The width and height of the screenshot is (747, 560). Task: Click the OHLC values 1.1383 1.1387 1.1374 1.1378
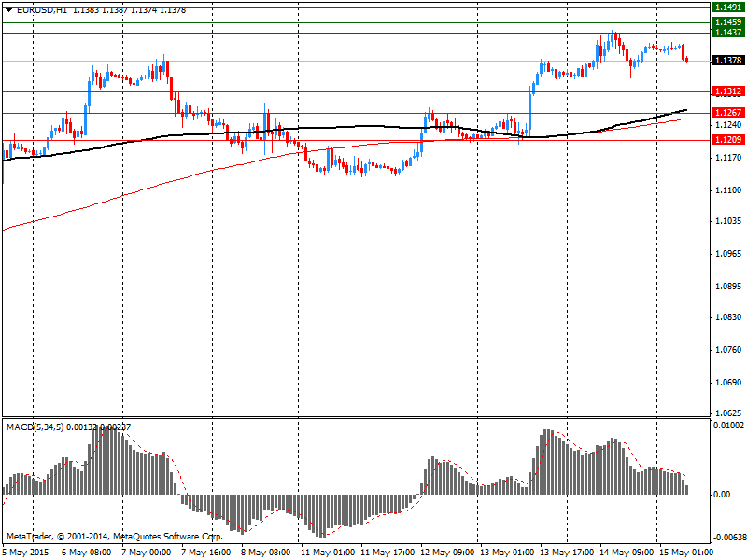[129, 10]
